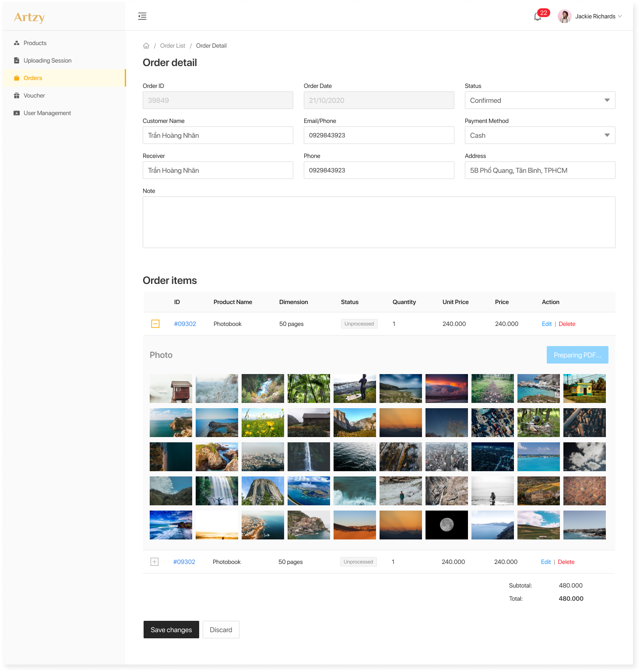This screenshot has width=640, height=672.
Task: Click the Customer Name input field
Action: 218,135
